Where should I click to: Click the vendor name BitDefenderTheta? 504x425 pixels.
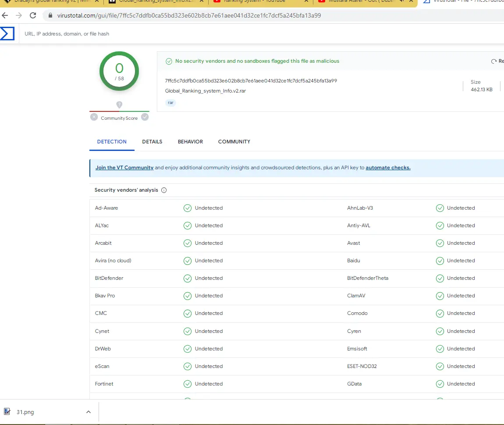click(368, 278)
